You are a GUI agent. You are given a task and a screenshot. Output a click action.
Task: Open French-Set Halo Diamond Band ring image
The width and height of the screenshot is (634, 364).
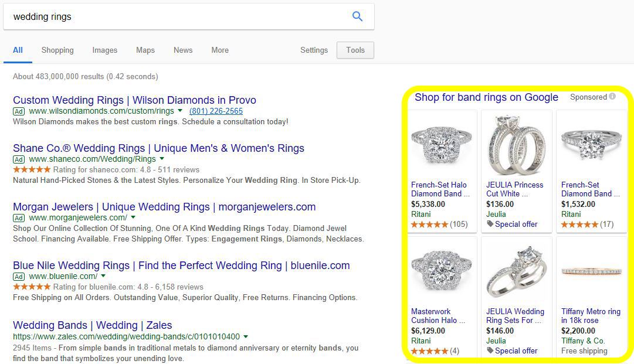click(x=442, y=145)
